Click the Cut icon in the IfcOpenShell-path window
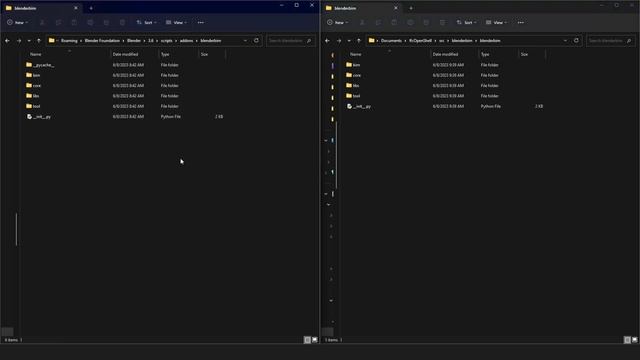640x360 pixels. point(362,22)
